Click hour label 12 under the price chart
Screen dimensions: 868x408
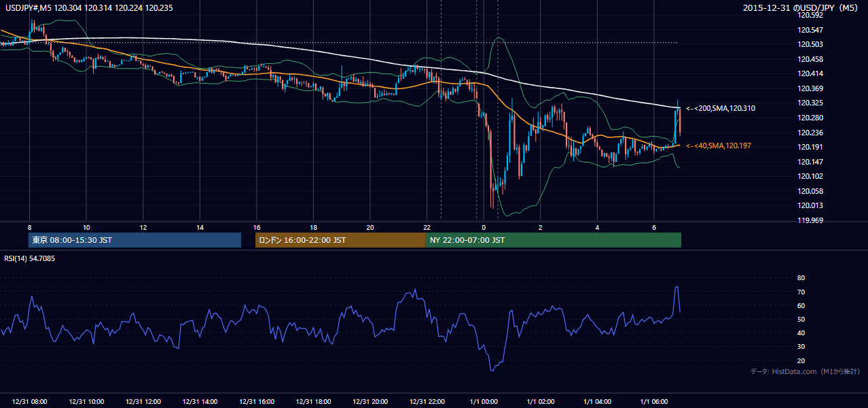(x=143, y=227)
